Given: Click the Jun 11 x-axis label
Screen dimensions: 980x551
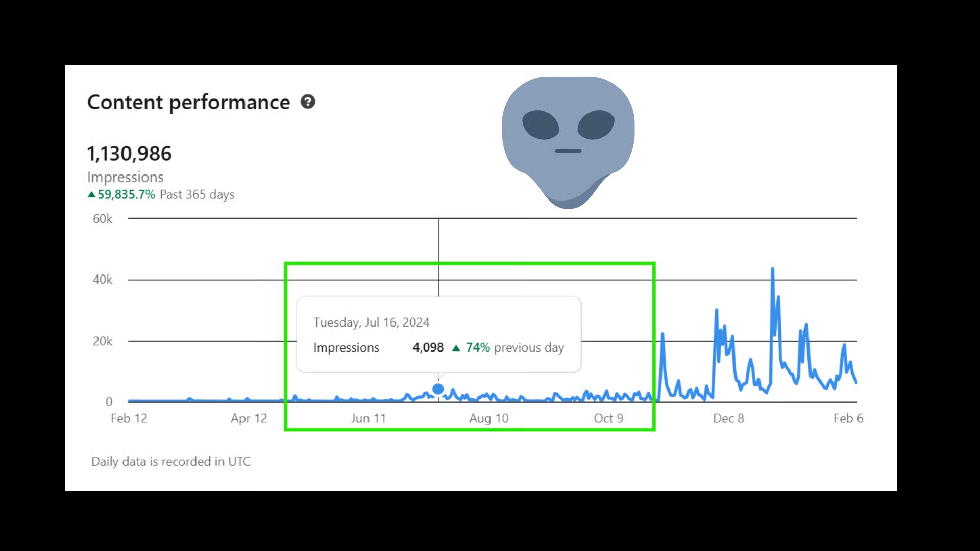Looking at the screenshot, I should pos(368,418).
